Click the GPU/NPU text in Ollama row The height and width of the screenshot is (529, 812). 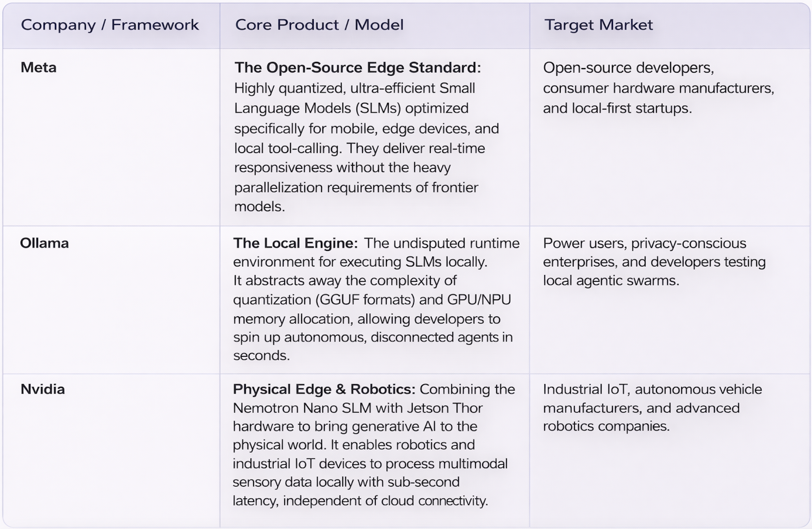click(x=479, y=300)
